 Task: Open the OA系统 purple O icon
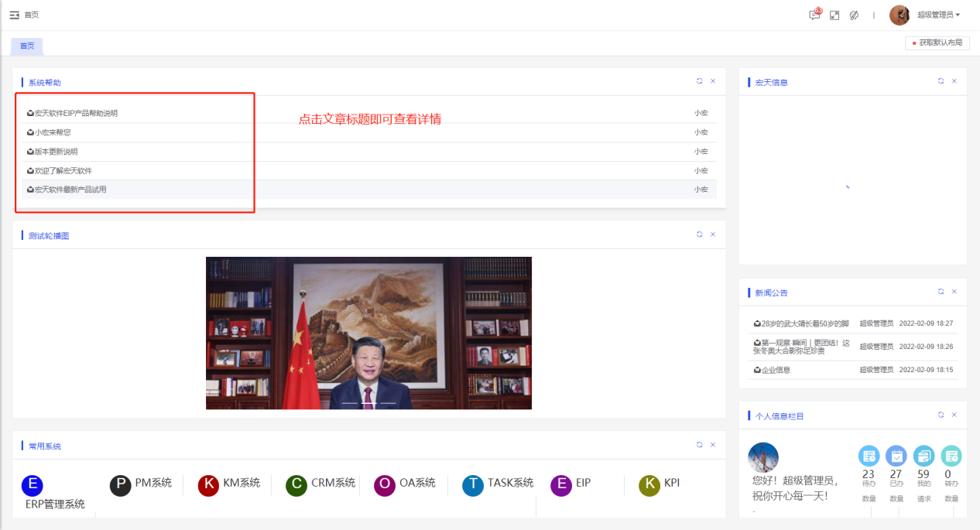[x=385, y=485]
